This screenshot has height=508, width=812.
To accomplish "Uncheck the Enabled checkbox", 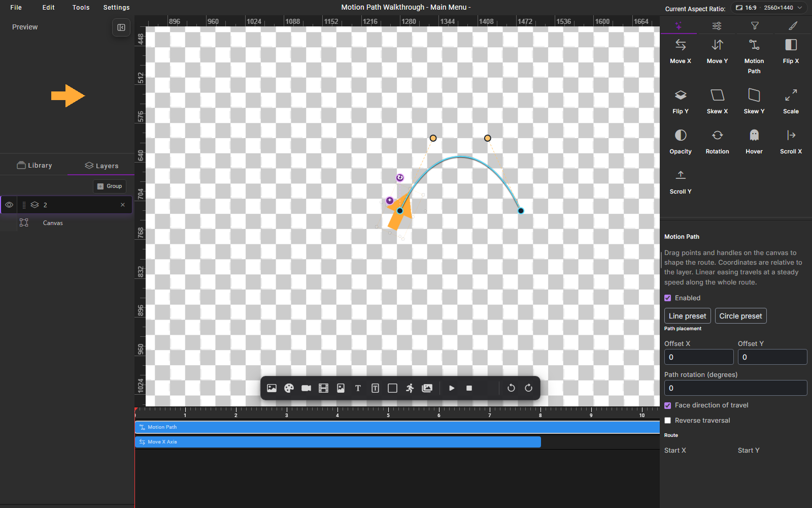I will pyautogui.click(x=668, y=298).
